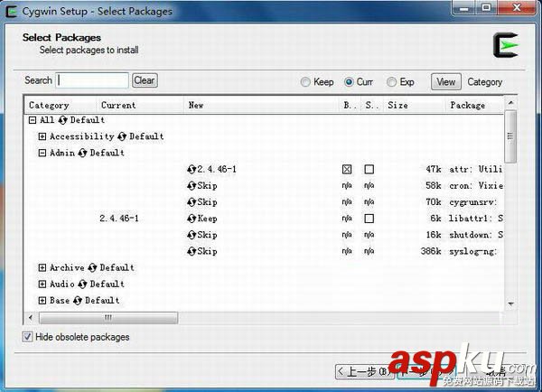Click the Skip cycle icon for cygrunsrv
The image size is (542, 392).
point(192,202)
